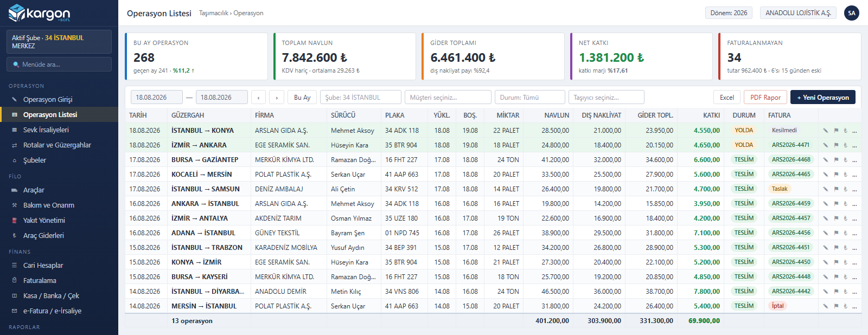Image resolution: width=868 pixels, height=335 pixels.
Task: Go to Rotalar ve Güzergahlar
Action: (59, 145)
